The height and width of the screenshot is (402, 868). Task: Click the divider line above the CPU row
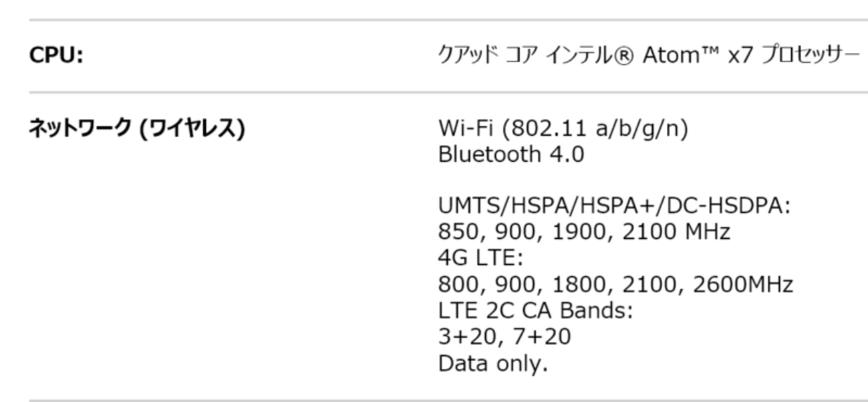tap(448, 20)
